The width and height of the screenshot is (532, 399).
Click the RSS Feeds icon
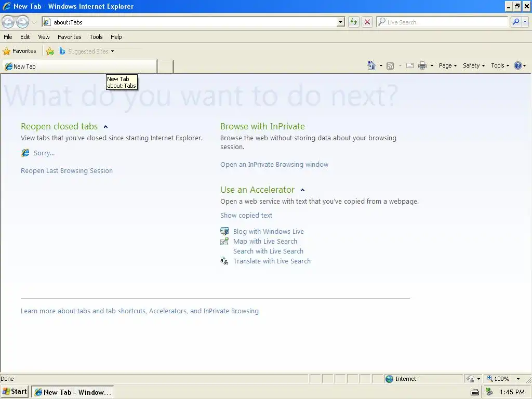[390, 66]
